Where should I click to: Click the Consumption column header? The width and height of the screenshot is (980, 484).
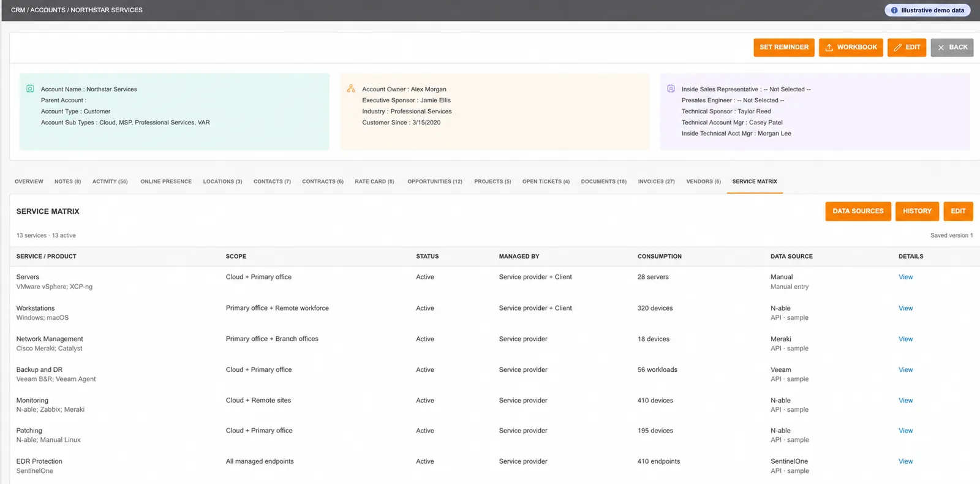point(660,256)
